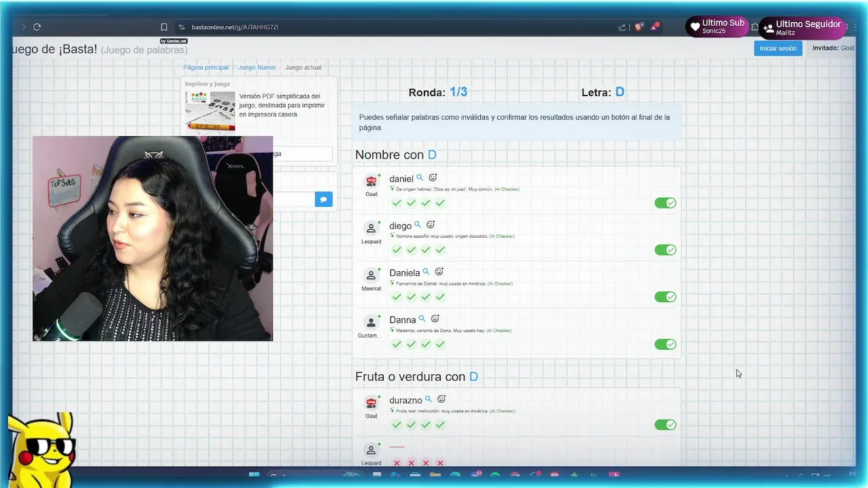Click the word durazno
This screenshot has width=868, height=488.
coord(406,400)
